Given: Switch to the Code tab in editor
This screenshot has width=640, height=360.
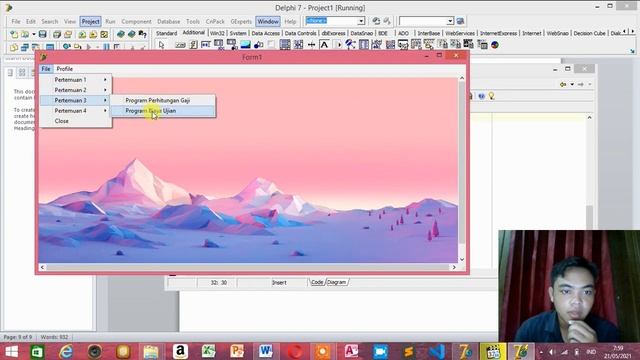Looking at the screenshot, I should coord(317,282).
